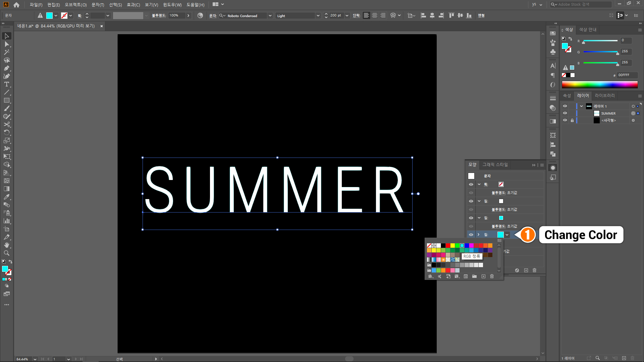Hide the white fill appearance item
The image size is (644, 362).
click(471, 201)
